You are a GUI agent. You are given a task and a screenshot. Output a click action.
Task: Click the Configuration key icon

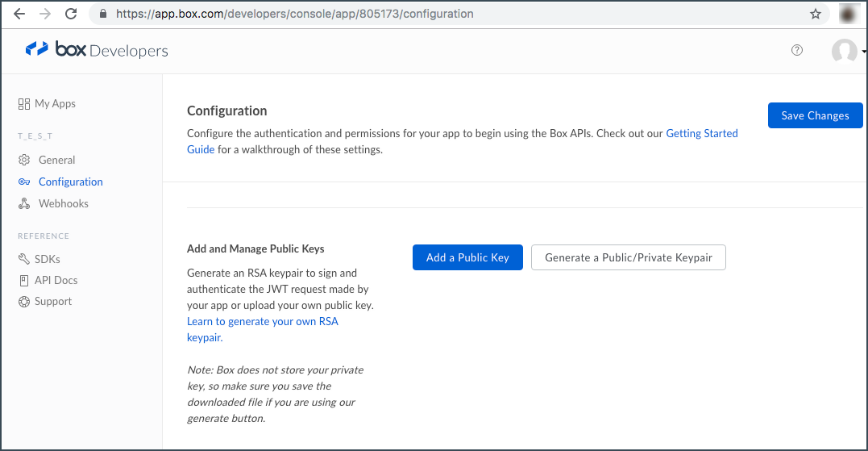[x=24, y=182]
